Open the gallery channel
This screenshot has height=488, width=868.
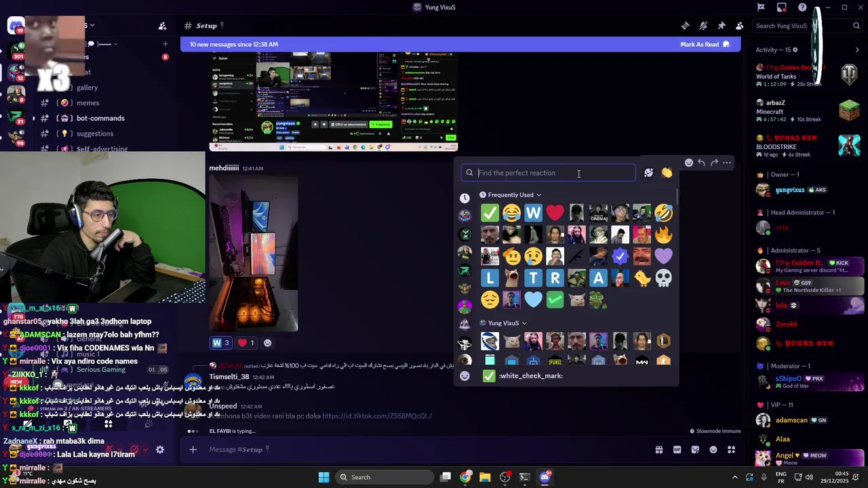coord(87,87)
